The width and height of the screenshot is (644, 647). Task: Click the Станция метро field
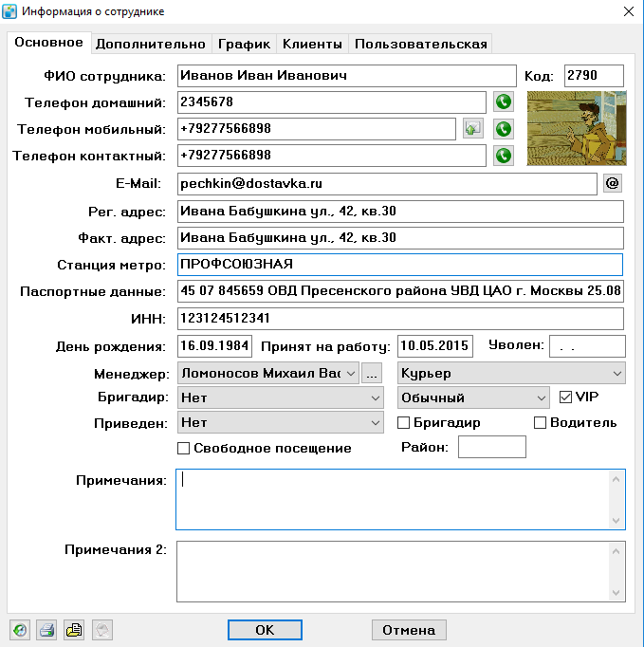point(400,265)
